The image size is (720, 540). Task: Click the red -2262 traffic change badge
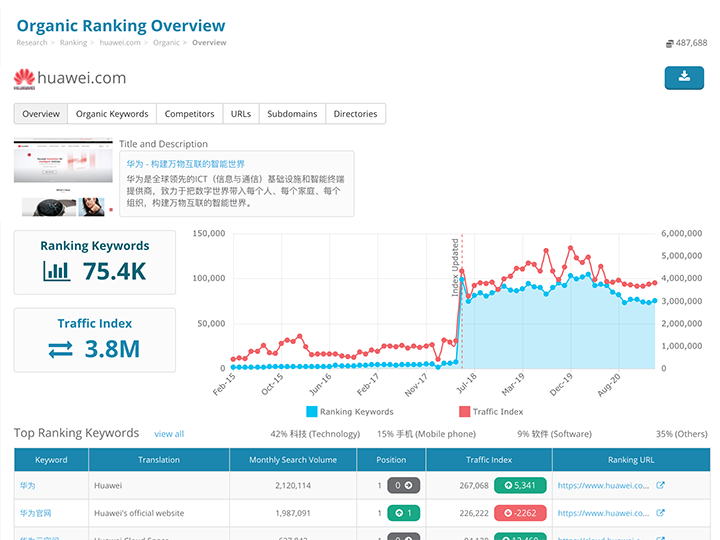548,513
